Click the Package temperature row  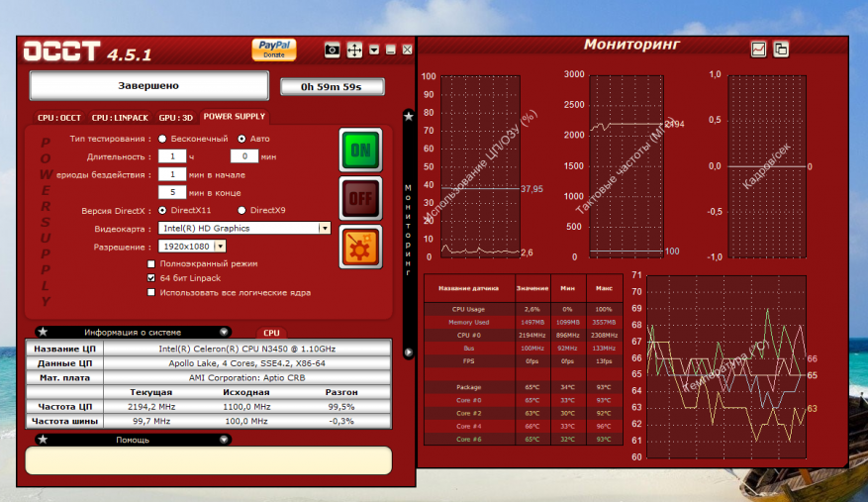pyautogui.click(x=524, y=387)
